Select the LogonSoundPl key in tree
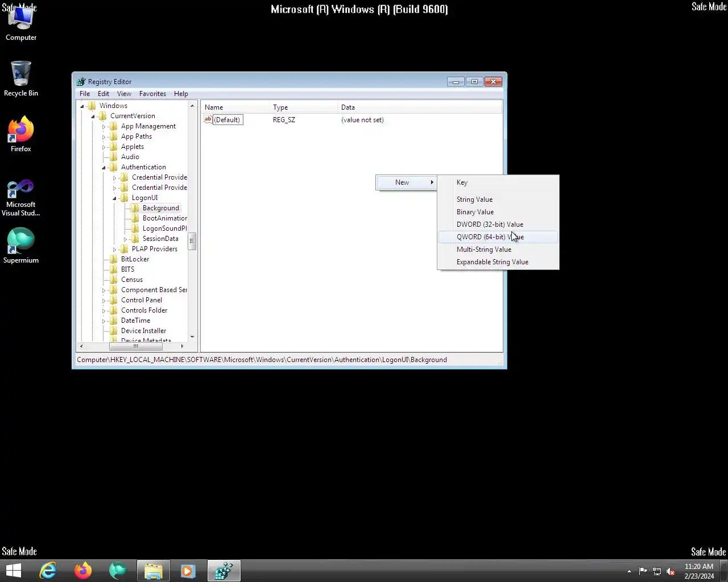 point(164,228)
